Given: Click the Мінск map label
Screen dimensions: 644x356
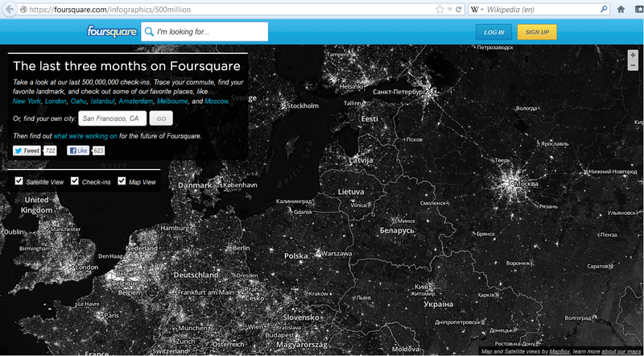Looking at the screenshot, I should [407, 221].
